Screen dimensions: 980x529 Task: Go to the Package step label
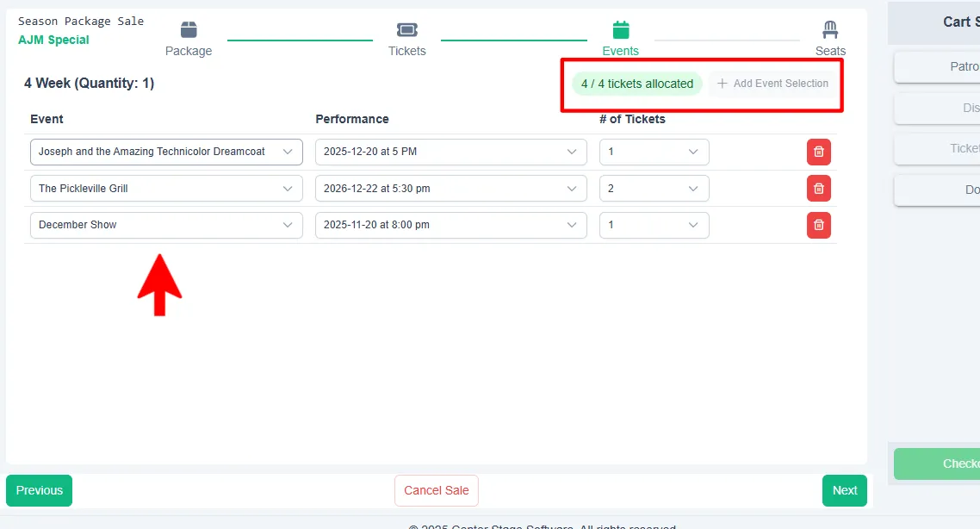coord(189,52)
